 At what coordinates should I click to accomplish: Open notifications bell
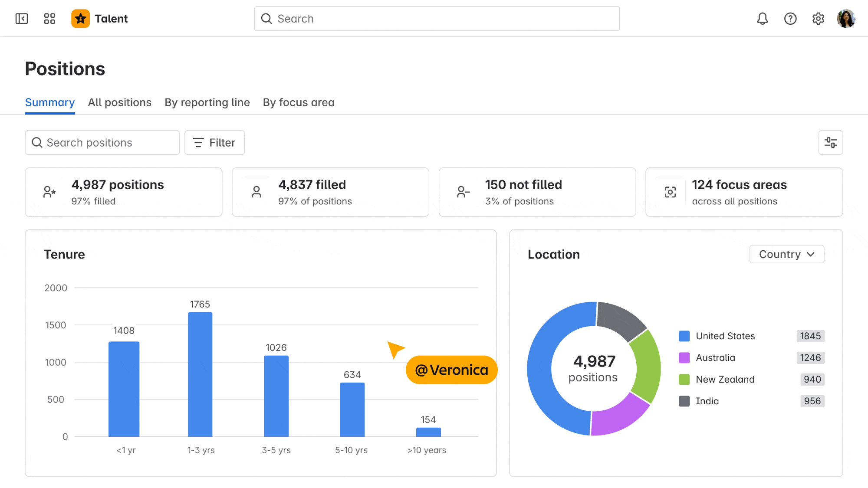point(762,19)
